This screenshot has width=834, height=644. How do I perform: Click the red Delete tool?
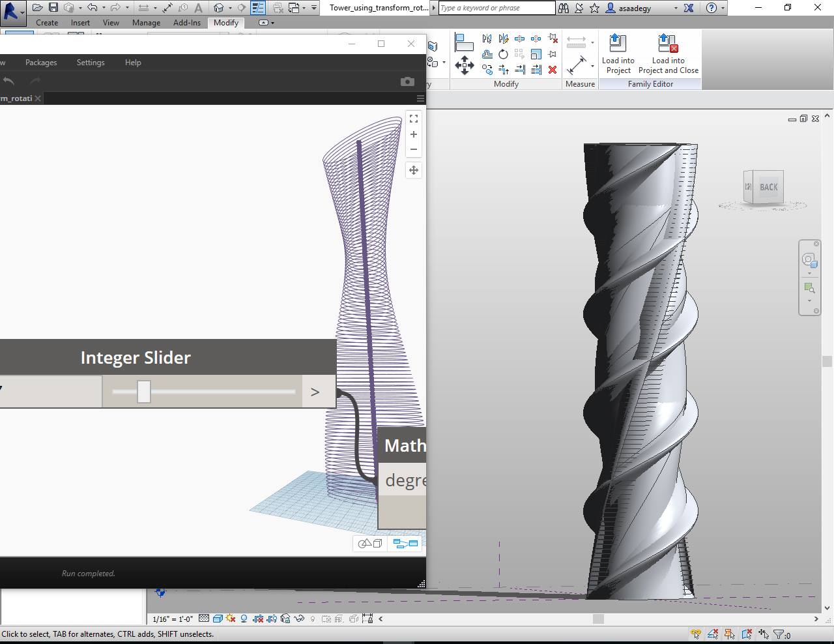(552, 69)
